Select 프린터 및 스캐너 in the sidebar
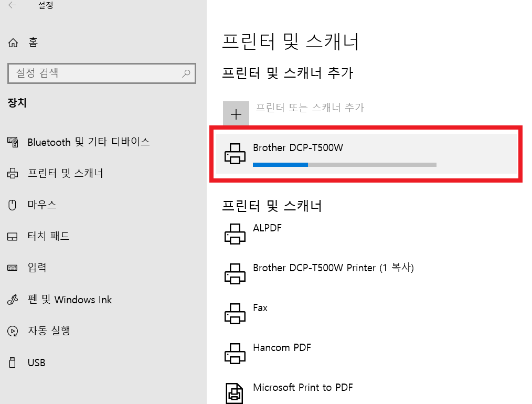The height and width of the screenshot is (404, 532). [x=65, y=173]
